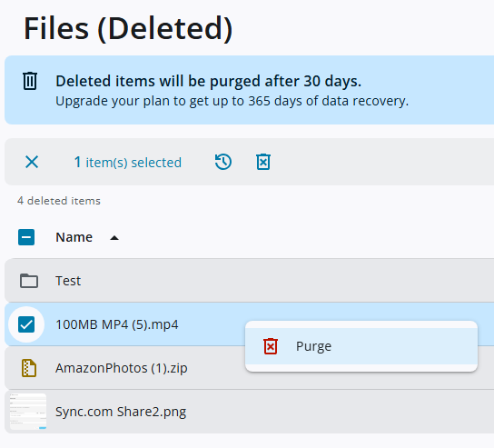This screenshot has height=448, width=494.
Task: Click the trash can icon in the purge notice banner
Action: coord(30,81)
